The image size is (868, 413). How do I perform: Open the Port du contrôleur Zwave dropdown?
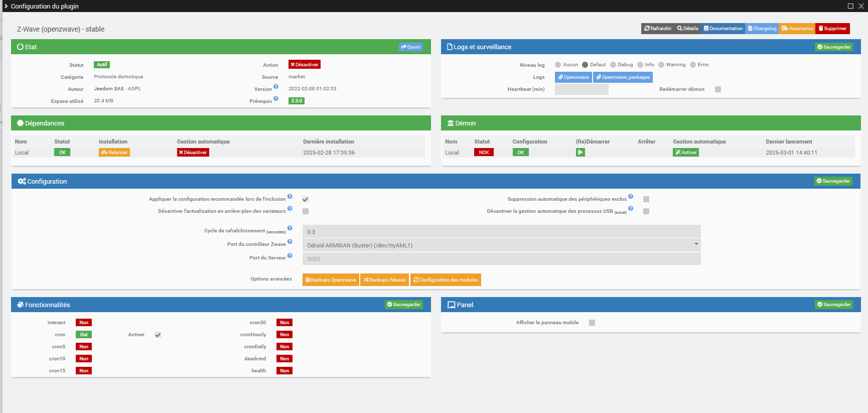[502, 245]
